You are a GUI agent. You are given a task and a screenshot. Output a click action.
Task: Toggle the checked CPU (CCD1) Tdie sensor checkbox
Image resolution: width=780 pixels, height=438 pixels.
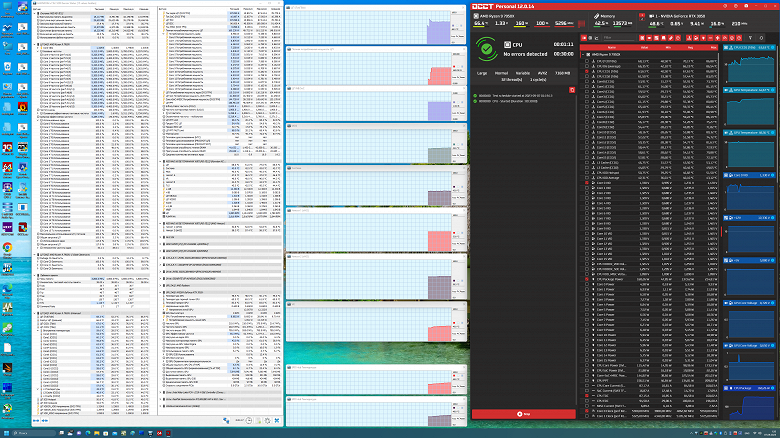(x=586, y=71)
